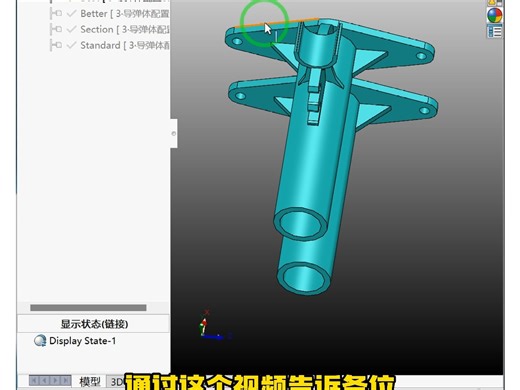Click the configuration icon before Section
This screenshot has height=390, width=520.
(56, 29)
